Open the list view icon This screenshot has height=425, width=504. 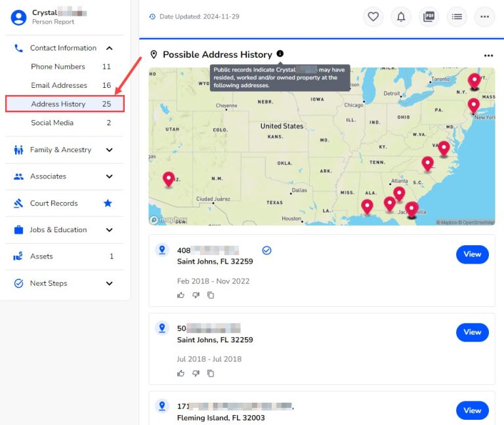[x=457, y=17]
